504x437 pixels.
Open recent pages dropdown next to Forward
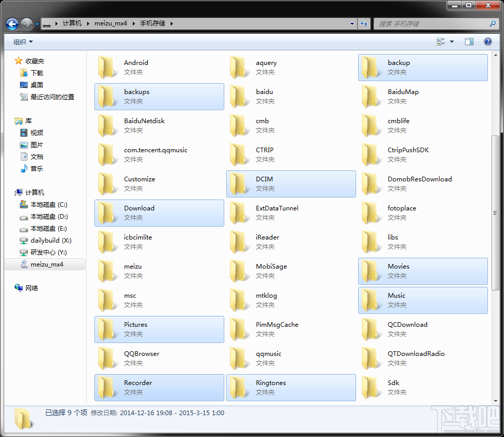[x=37, y=24]
